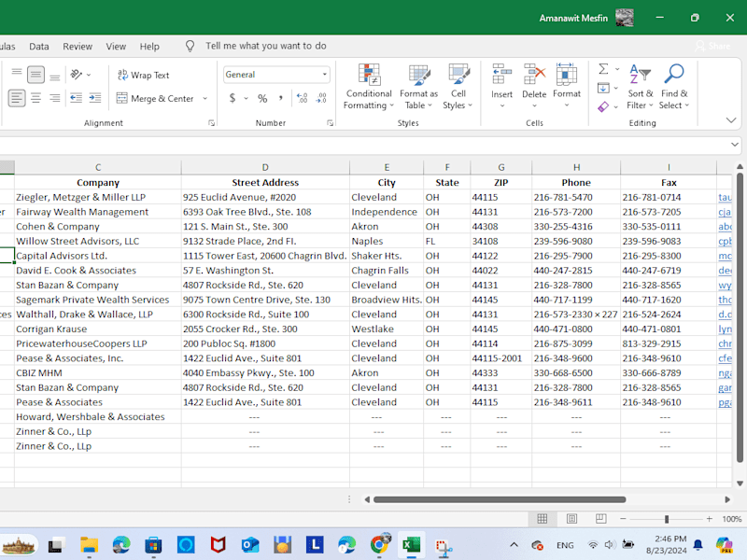Click the Delete cells icon

click(534, 75)
